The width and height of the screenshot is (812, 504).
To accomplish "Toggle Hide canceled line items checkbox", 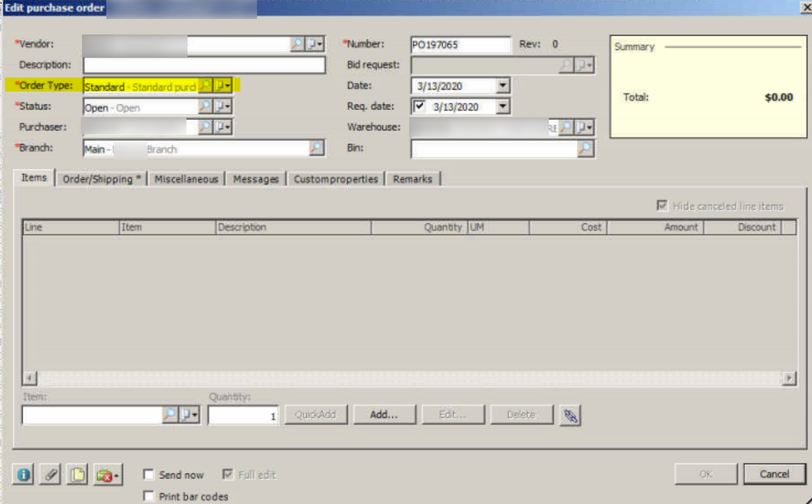I will [662, 205].
